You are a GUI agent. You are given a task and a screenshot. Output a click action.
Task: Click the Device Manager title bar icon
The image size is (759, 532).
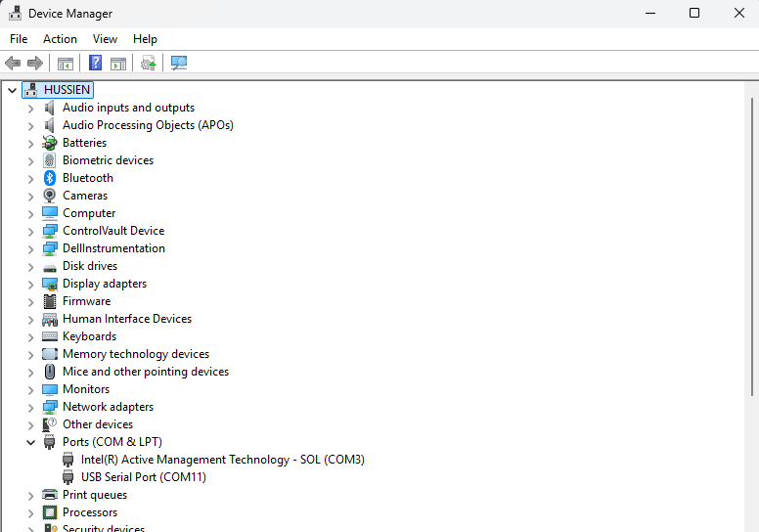point(15,13)
